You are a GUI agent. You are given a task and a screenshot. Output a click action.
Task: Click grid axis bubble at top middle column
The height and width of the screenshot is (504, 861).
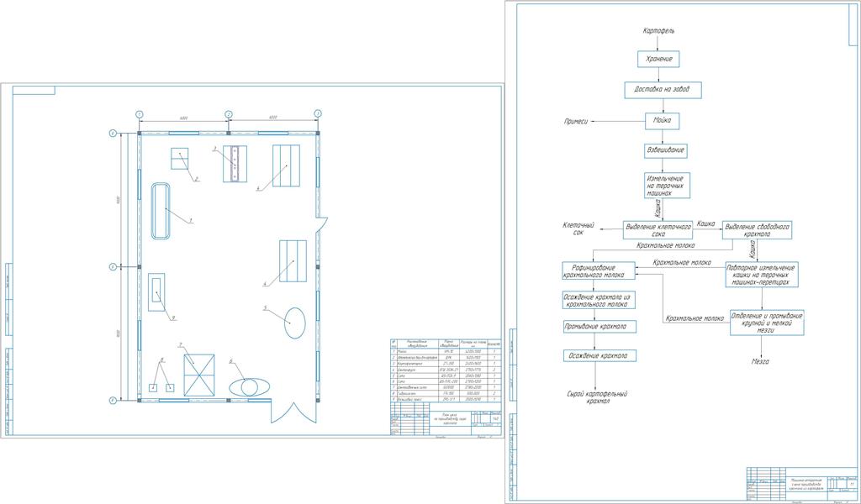click(x=229, y=114)
